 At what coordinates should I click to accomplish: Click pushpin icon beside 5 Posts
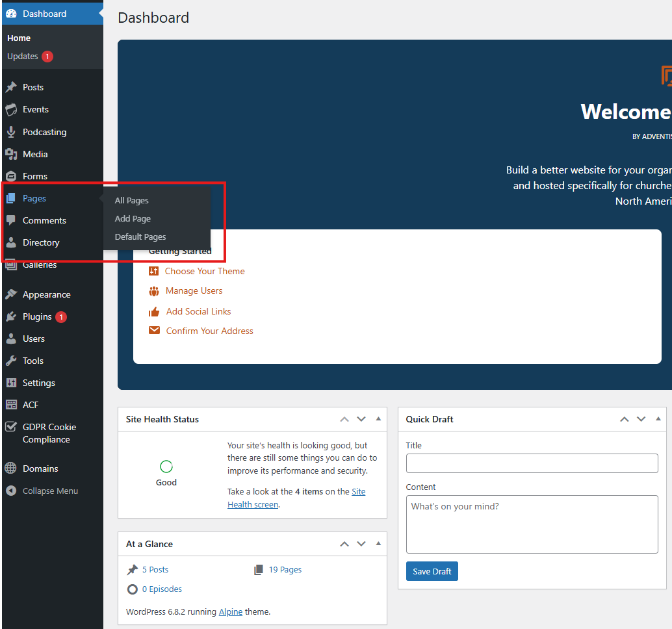click(x=133, y=569)
